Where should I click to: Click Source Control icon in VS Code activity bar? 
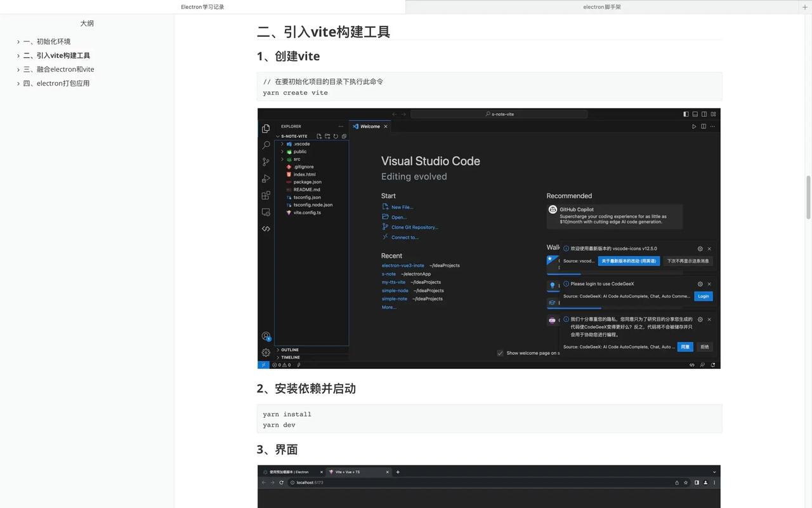pyautogui.click(x=266, y=162)
